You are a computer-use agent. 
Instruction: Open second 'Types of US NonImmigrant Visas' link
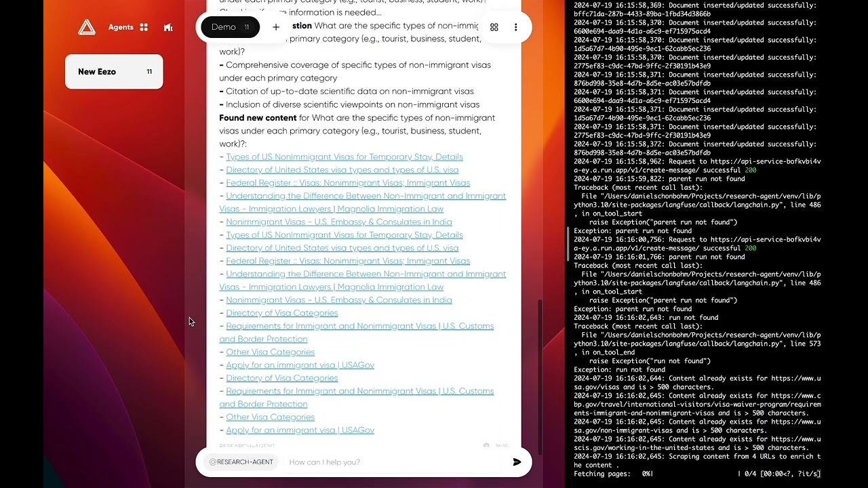tap(344, 235)
